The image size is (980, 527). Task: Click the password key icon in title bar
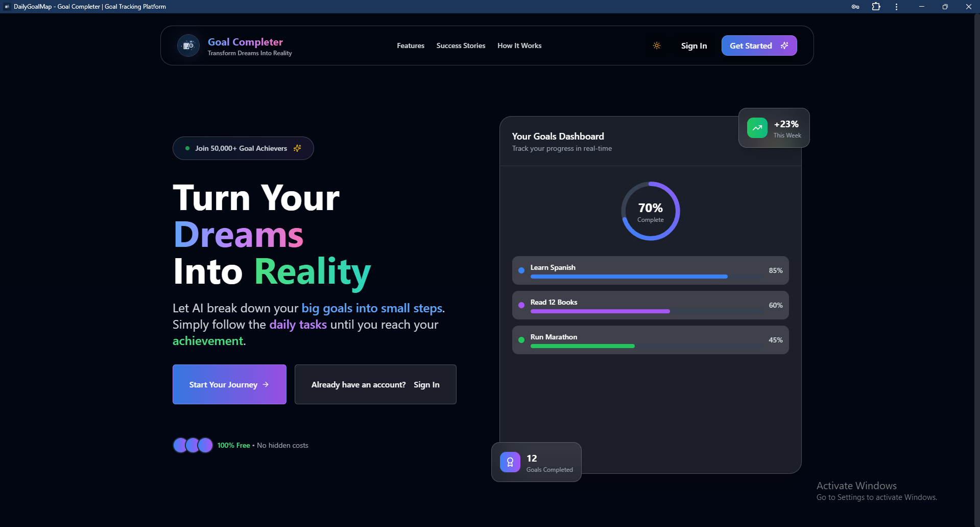click(855, 7)
